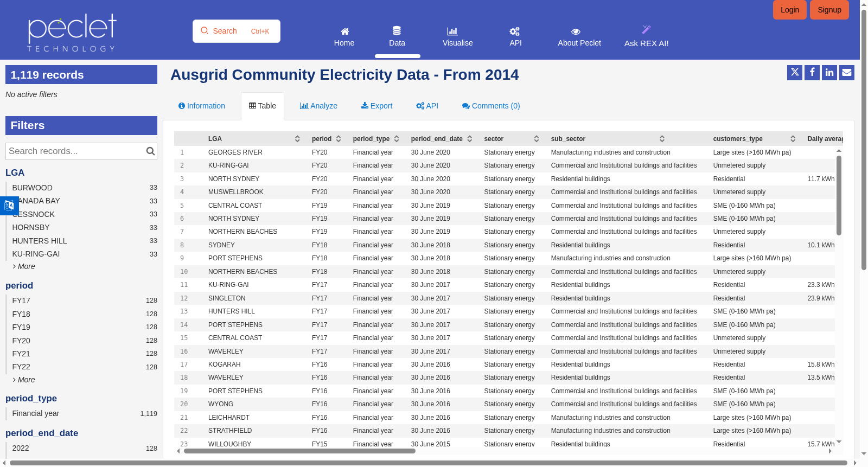868x467 pixels.
Task: Click STRATHFIELD cell in row 22
Action: point(230,431)
